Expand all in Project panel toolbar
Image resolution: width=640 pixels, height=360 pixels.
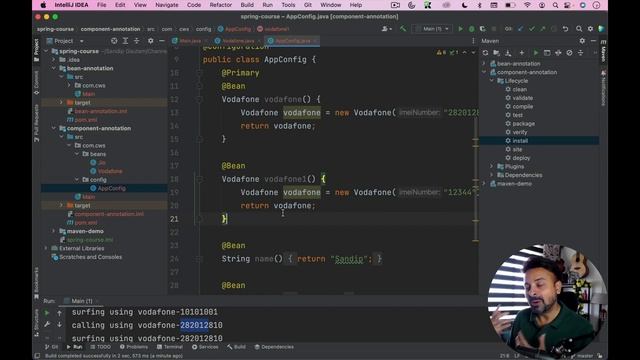pyautogui.click(x=125, y=41)
